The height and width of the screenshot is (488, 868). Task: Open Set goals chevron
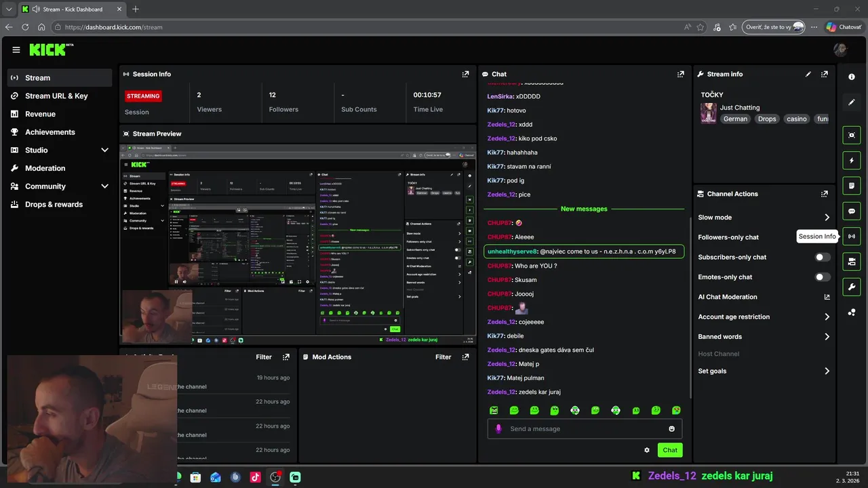pyautogui.click(x=827, y=371)
